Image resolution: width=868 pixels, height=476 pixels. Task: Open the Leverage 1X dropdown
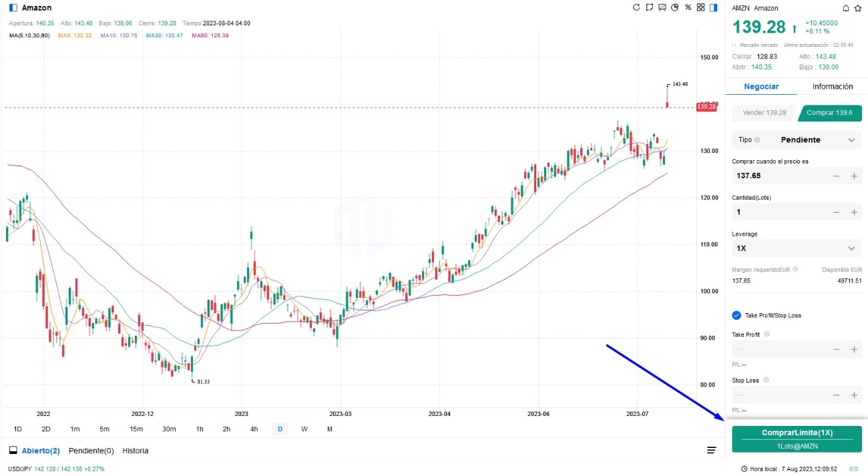851,248
